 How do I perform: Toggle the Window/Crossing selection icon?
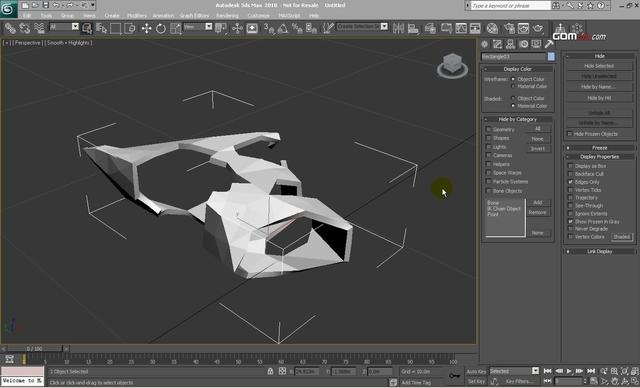pyautogui.click(x=130, y=28)
